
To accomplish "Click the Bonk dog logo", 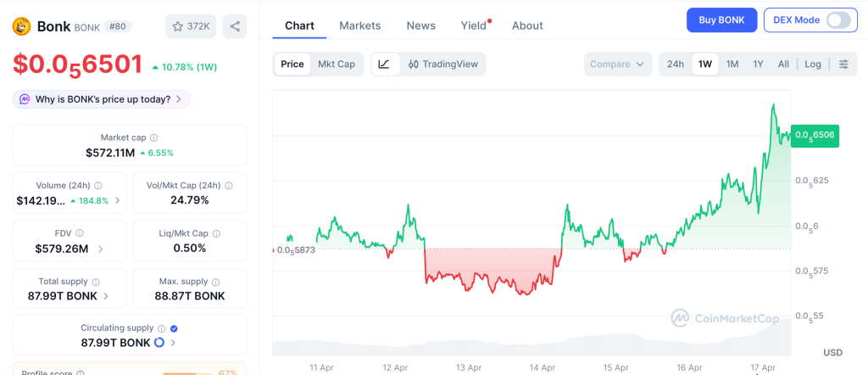I will pyautogui.click(x=21, y=26).
